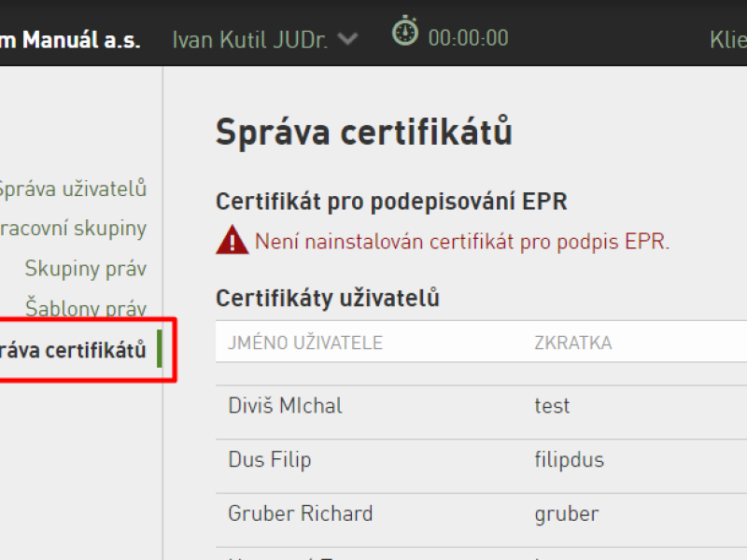Select Správa certifikátů in sidebar
747x560 pixels.
(73, 350)
